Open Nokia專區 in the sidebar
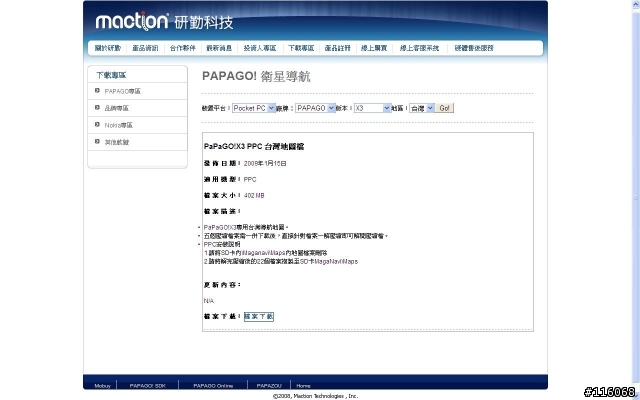 point(119,125)
